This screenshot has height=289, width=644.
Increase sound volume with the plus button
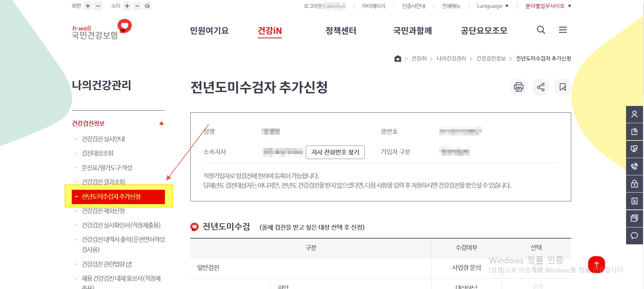[127, 6]
